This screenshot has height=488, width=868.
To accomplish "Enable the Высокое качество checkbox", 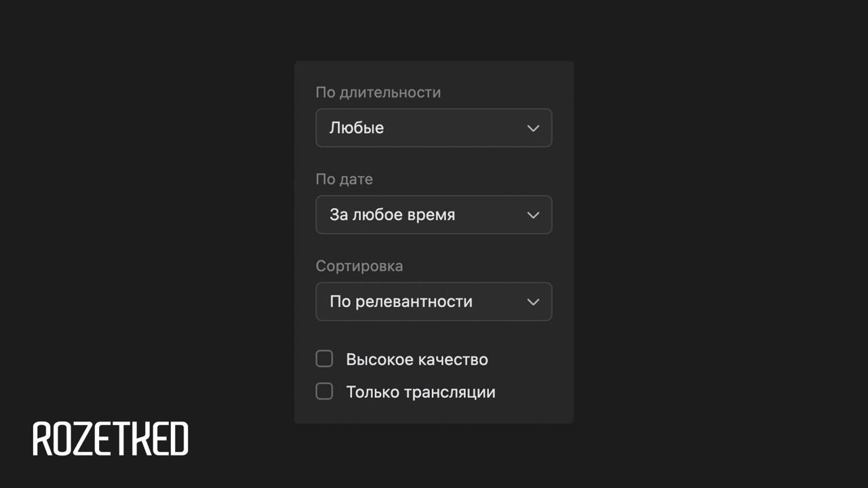I will click(325, 359).
